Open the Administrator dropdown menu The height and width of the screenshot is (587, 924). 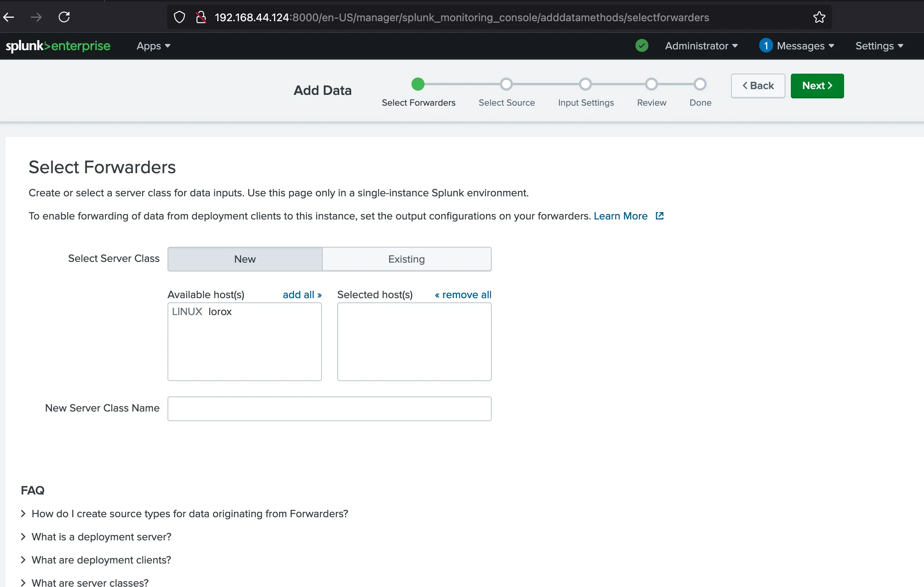click(701, 46)
